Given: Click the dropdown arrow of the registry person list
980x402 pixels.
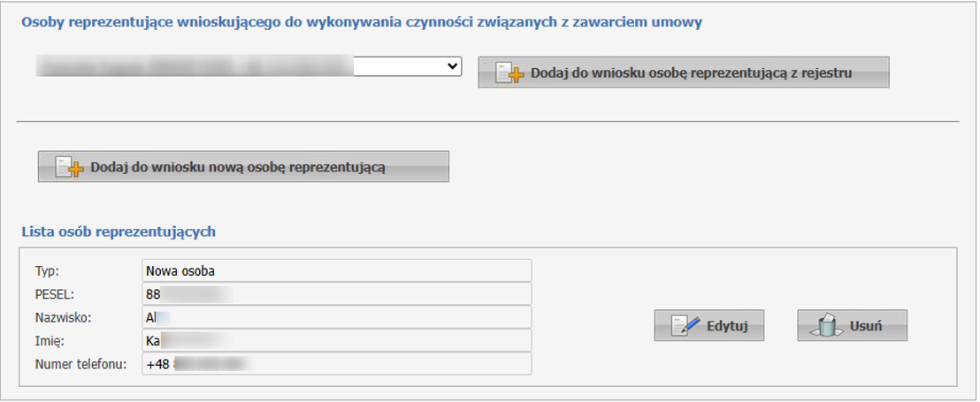Looking at the screenshot, I should coord(452,66).
